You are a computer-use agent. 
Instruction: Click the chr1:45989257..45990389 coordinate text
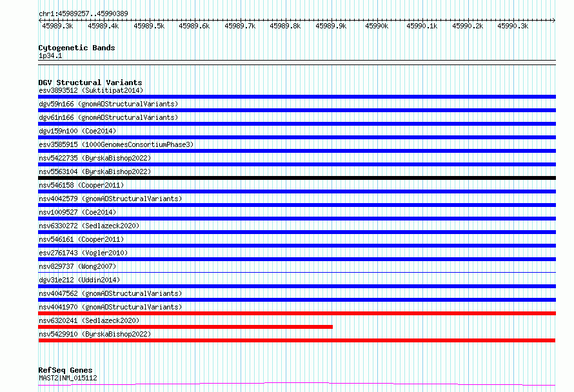click(83, 14)
